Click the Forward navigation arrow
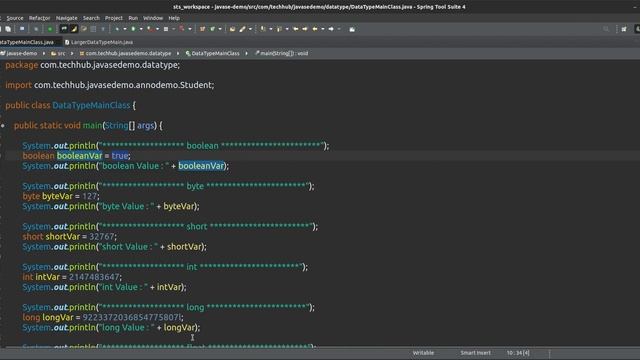640x360 pixels. point(331,29)
